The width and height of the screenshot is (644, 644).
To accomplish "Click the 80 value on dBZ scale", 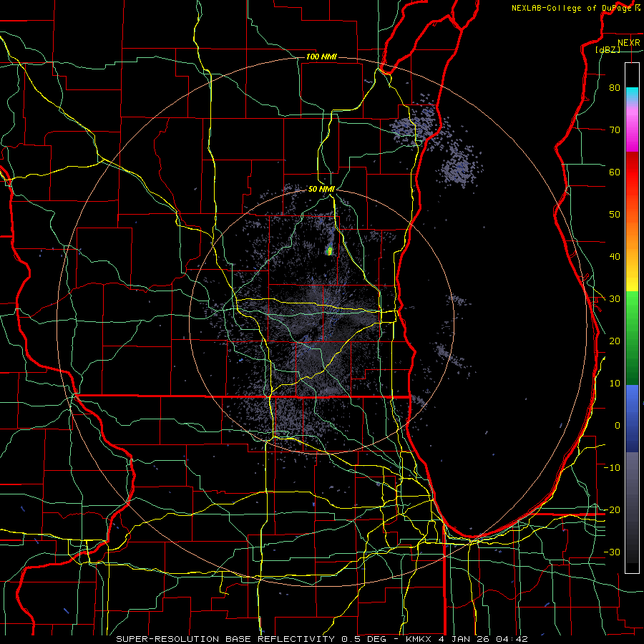I will tap(615, 87).
